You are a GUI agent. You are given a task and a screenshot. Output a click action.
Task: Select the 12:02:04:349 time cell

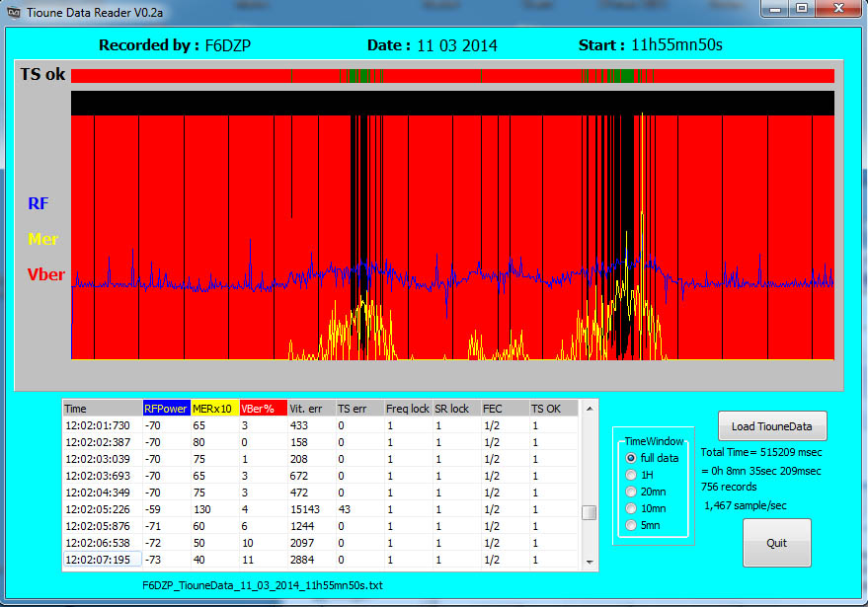[x=103, y=493]
